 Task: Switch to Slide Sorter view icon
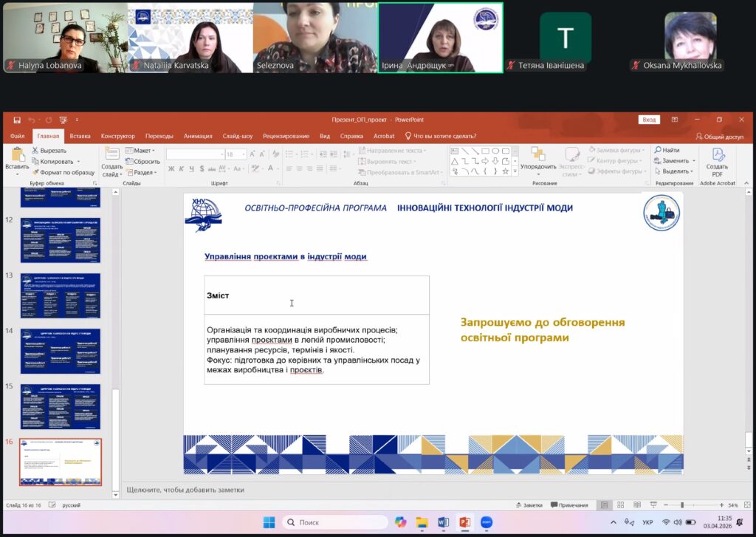(x=620, y=505)
